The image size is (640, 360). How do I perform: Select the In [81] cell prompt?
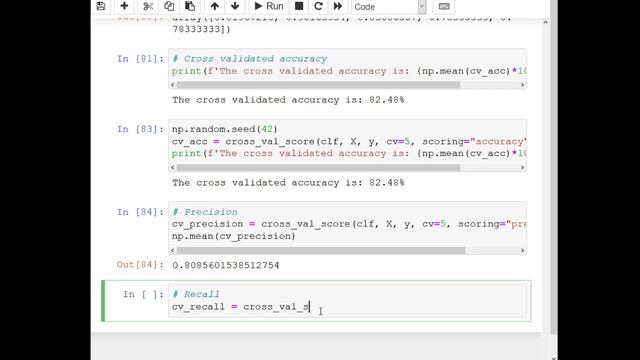[140, 59]
